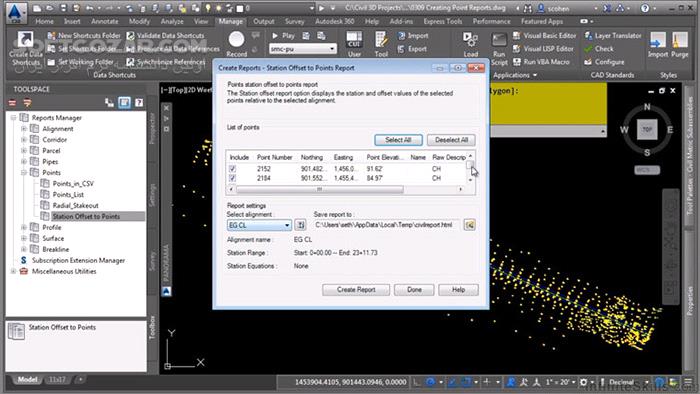
Task: Click the Deselect All button
Action: (x=451, y=140)
